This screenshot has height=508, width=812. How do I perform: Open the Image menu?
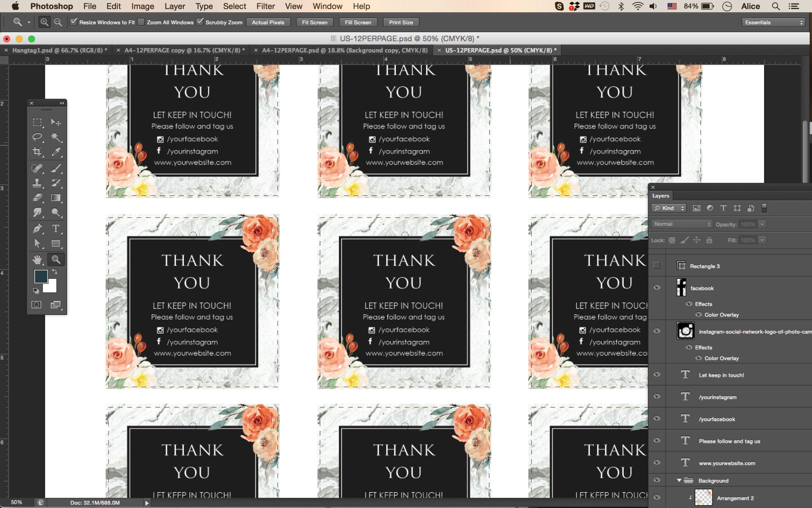click(x=143, y=6)
